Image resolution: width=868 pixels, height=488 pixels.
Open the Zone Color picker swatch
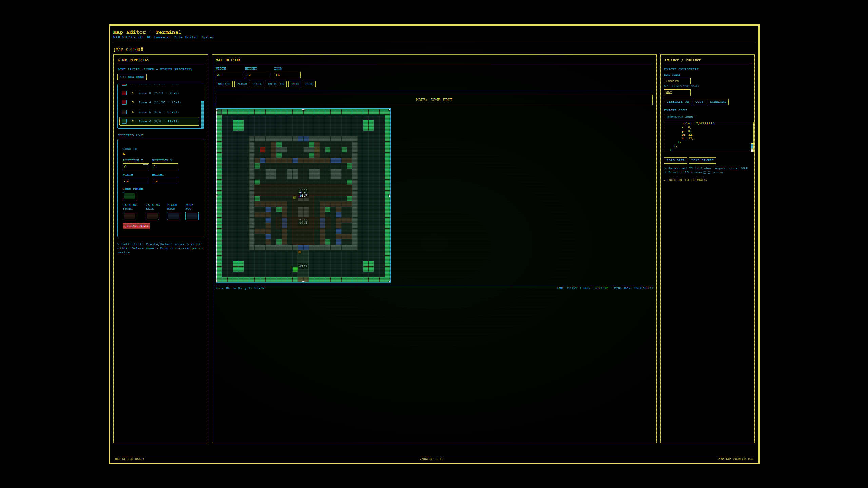click(130, 196)
